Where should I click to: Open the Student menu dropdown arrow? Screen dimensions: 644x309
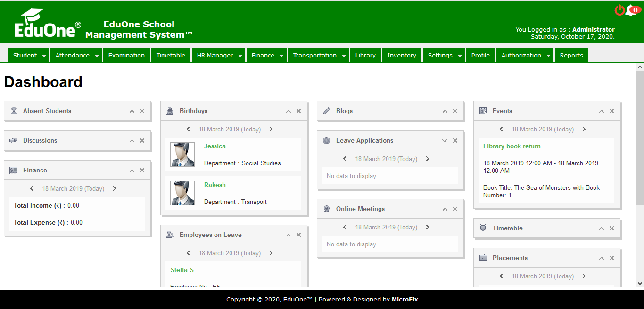click(44, 56)
